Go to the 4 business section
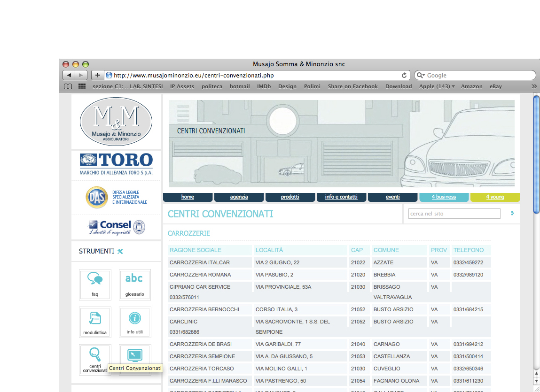The height and width of the screenshot is (392, 540). (x=444, y=197)
